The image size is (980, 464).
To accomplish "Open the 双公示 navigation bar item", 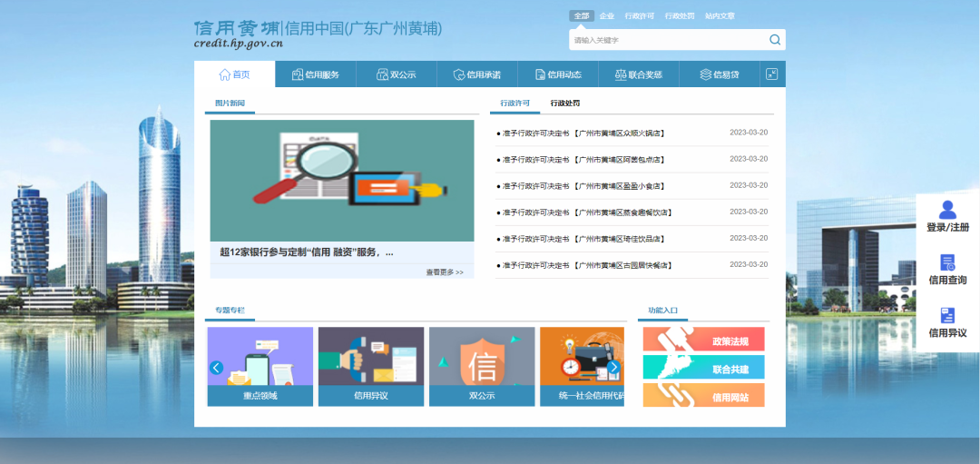I will [397, 74].
